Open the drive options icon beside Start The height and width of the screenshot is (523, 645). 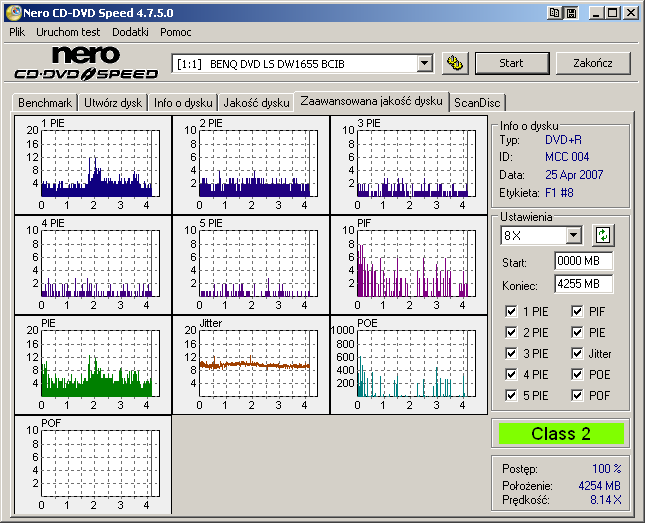pos(455,63)
